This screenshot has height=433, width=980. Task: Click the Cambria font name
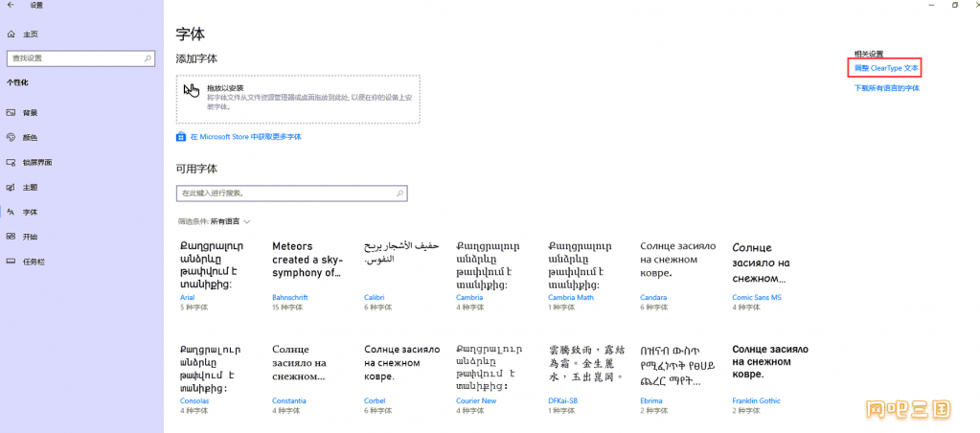pos(469,297)
